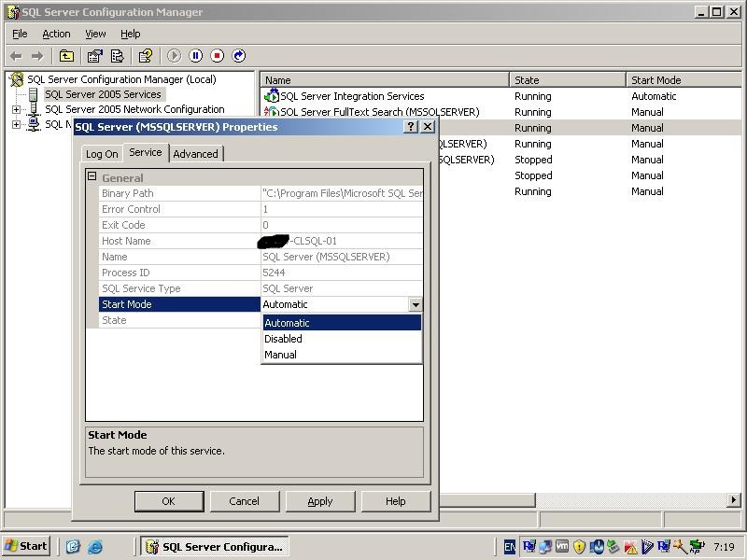Select SQL Server 2005 Services tree item
747x560 pixels.
click(103, 94)
